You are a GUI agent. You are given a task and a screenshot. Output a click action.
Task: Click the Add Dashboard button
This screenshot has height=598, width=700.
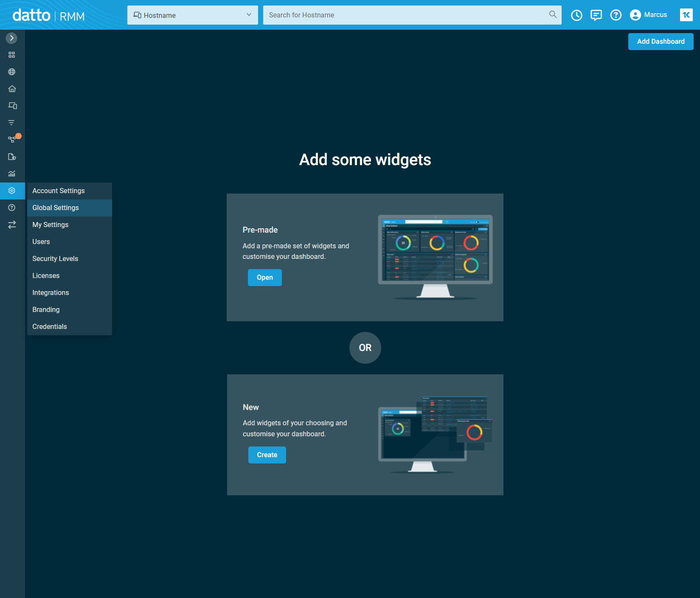[x=661, y=42]
